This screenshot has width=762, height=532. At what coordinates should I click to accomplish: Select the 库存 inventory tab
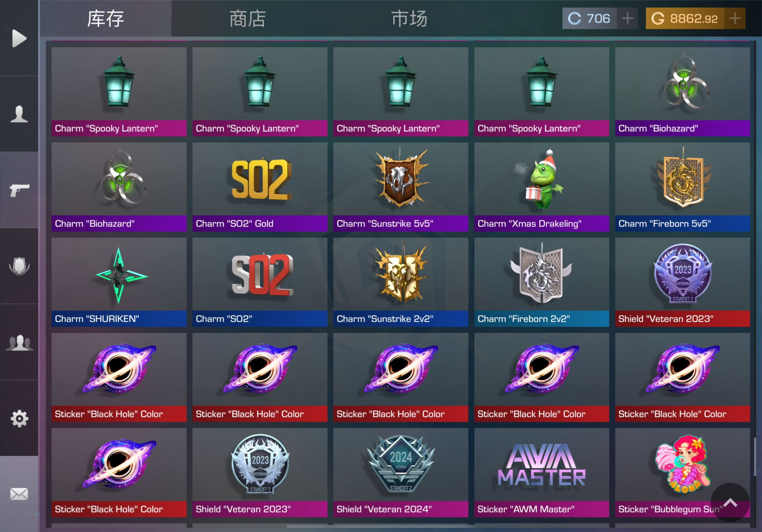[x=106, y=19]
